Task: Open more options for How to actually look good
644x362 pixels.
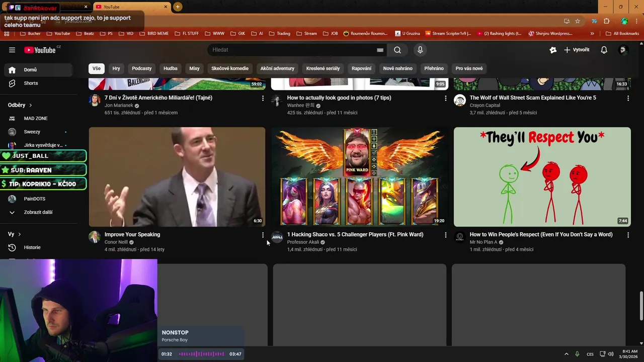Action: [x=445, y=98]
